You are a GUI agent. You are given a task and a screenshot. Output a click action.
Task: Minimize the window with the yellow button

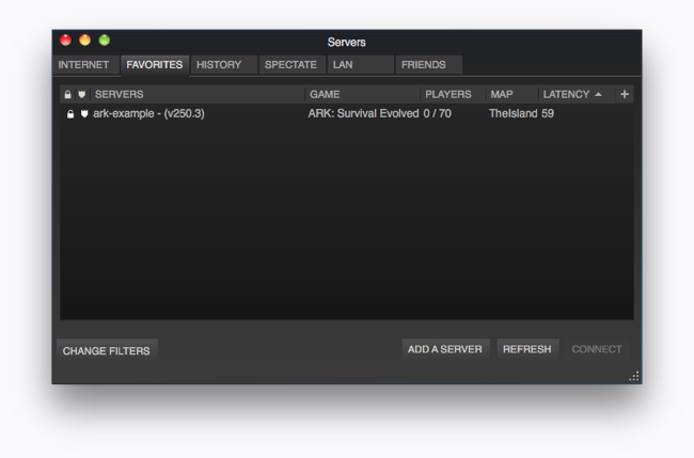[x=85, y=40]
